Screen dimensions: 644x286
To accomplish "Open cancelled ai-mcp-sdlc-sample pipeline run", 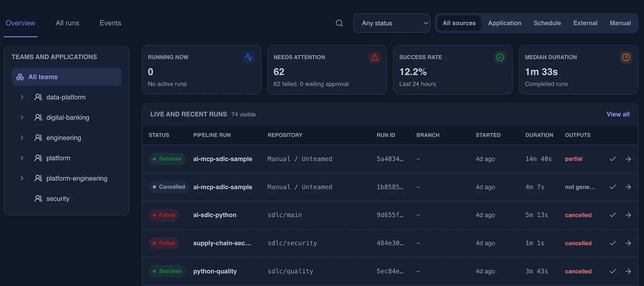I will pyautogui.click(x=223, y=187).
